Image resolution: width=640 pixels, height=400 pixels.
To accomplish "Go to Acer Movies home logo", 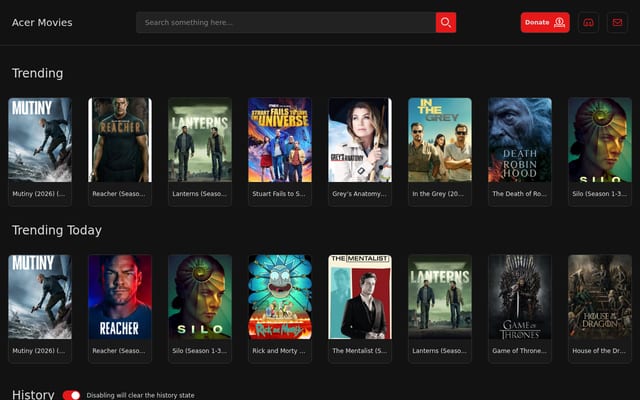I will coord(42,22).
